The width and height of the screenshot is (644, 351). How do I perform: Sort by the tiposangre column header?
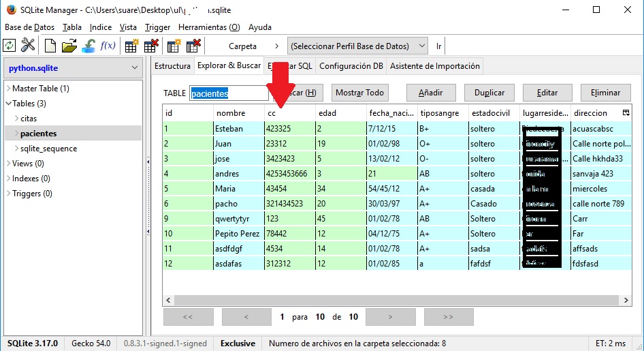click(x=442, y=113)
